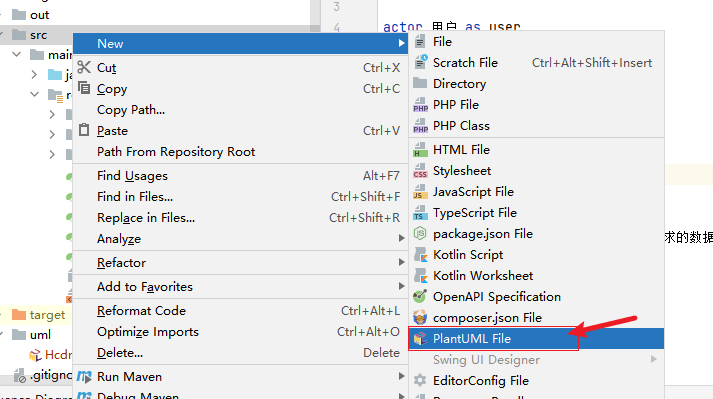Click the Kotlin Script icon

[421, 255]
